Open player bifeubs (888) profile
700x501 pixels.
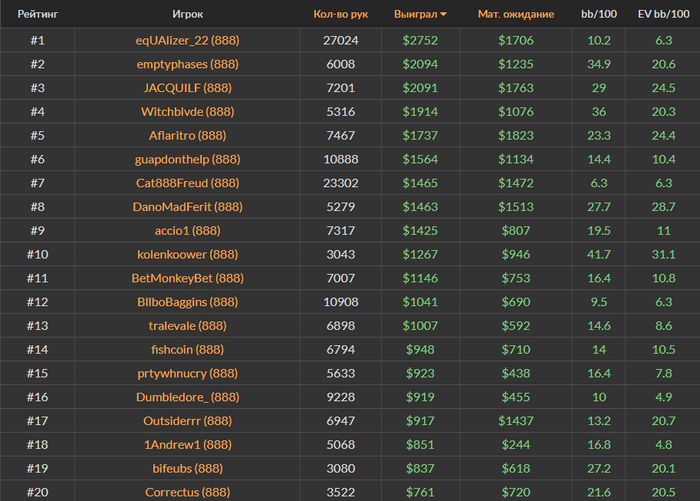[188, 468]
